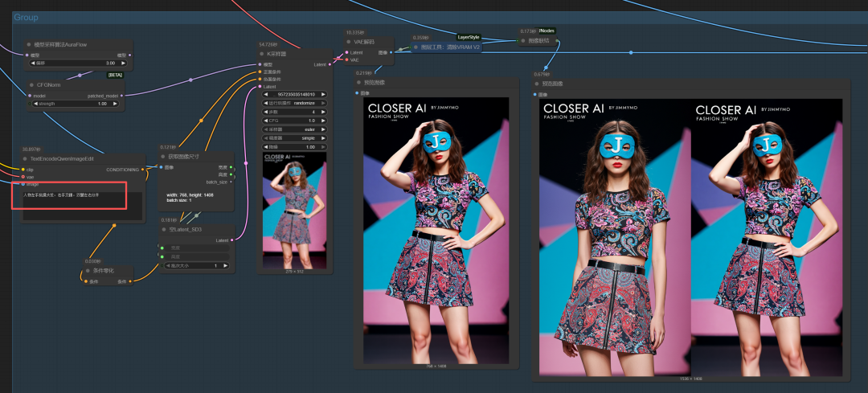Click the '54.726秒' timing label
This screenshot has width=868, height=393.
point(269,44)
